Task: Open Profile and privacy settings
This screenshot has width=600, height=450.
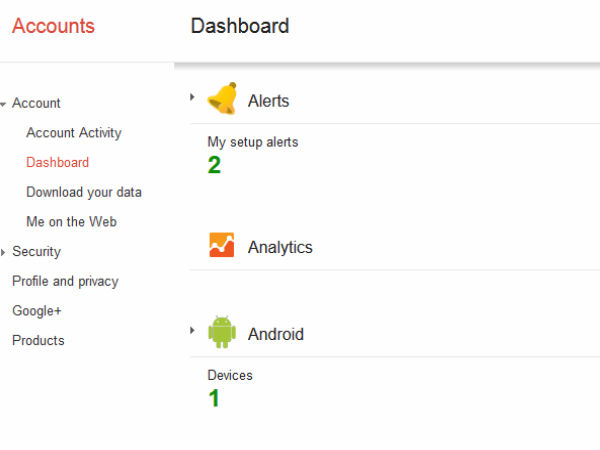Action: (65, 281)
